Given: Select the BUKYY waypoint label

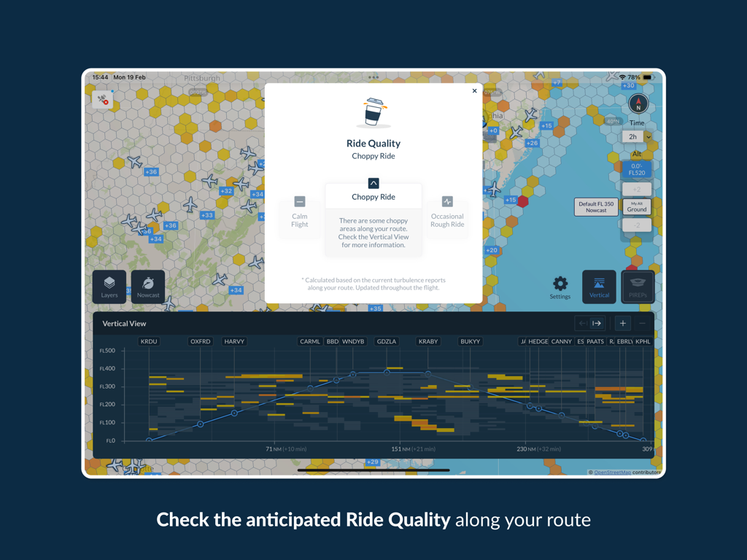Looking at the screenshot, I should (471, 341).
